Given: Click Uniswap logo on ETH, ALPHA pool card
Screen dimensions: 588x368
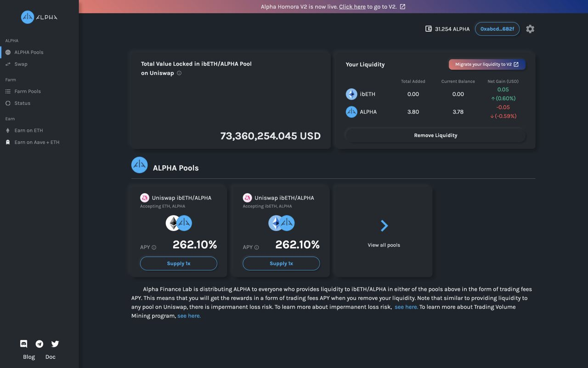Looking at the screenshot, I should [x=145, y=198].
